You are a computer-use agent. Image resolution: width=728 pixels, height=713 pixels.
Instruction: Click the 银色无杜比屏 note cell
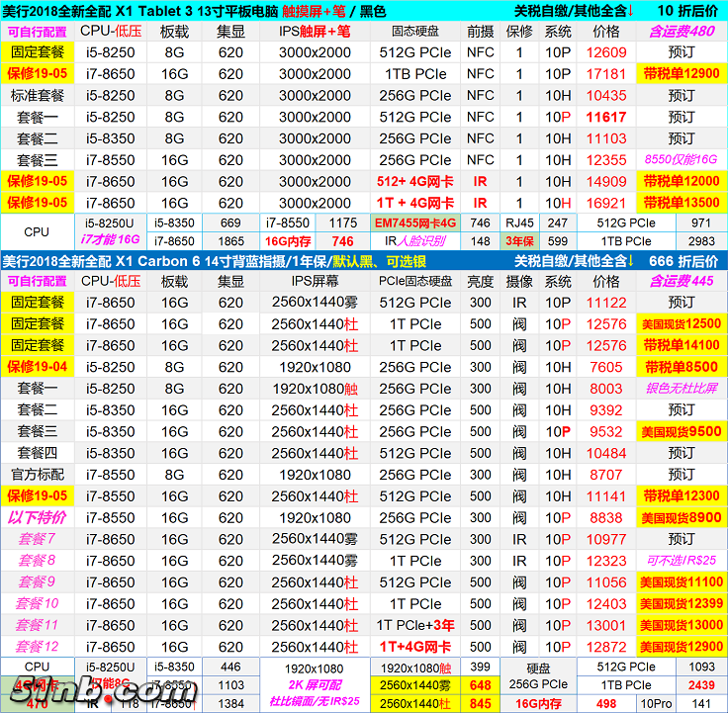681,389
